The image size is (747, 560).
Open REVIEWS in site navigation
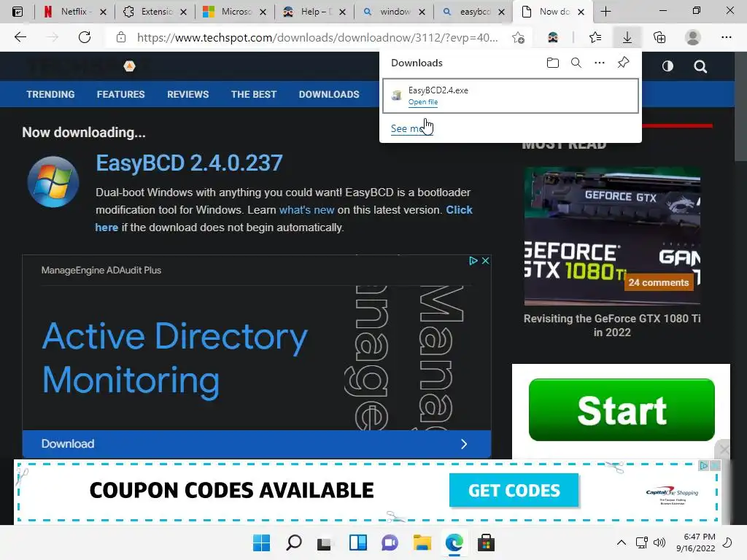(x=187, y=94)
